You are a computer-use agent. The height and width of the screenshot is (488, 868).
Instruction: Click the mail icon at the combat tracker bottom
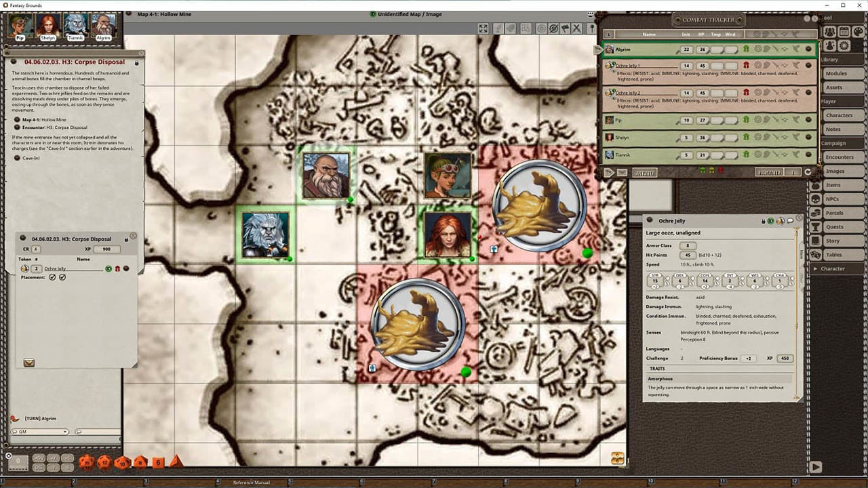click(621, 172)
